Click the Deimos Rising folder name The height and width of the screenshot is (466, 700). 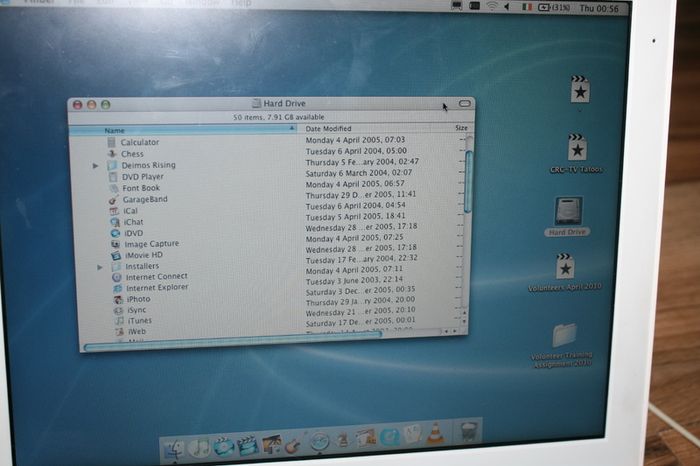(149, 165)
